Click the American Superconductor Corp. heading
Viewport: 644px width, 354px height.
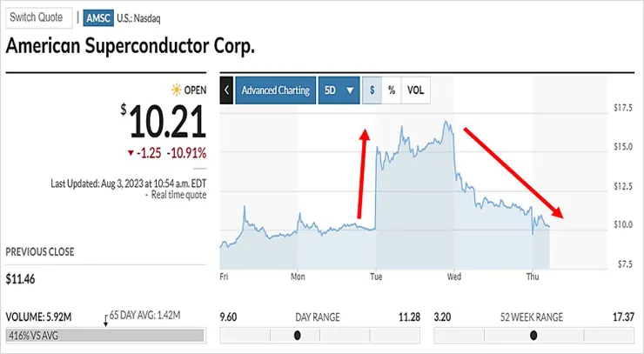point(131,47)
